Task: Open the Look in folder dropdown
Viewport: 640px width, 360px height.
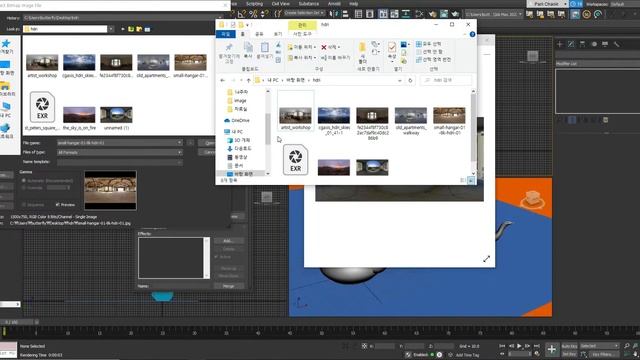Action: (x=111, y=29)
